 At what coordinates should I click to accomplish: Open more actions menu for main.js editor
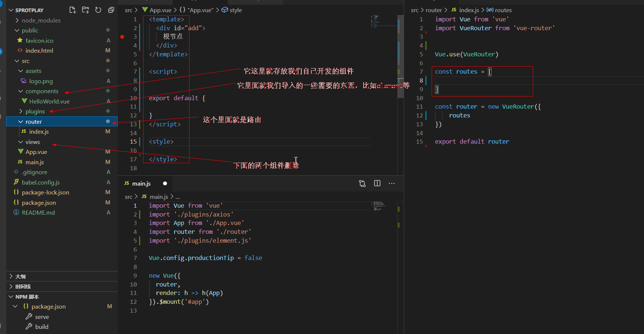[x=392, y=183]
